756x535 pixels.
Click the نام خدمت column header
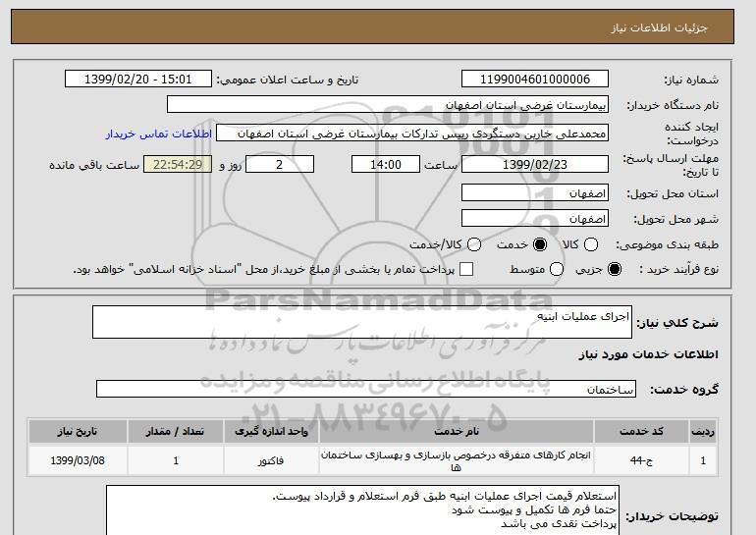click(457, 431)
